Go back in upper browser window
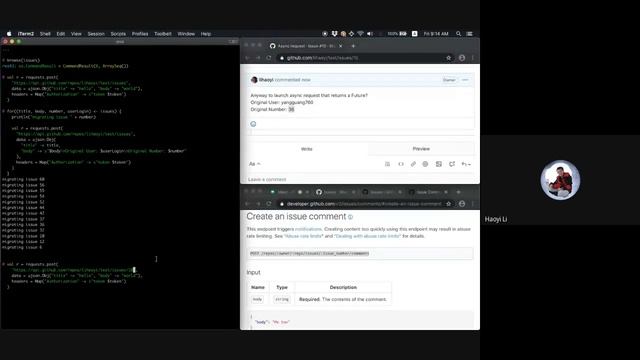 tap(247, 58)
